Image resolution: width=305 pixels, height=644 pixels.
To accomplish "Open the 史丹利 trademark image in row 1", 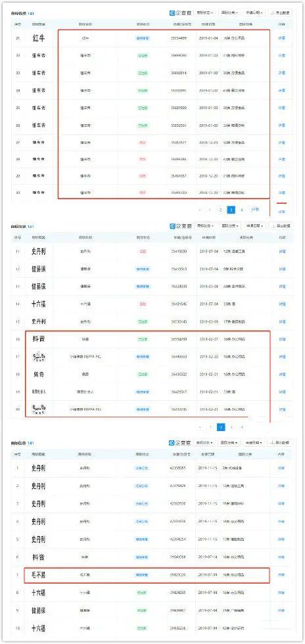I will click(x=38, y=468).
